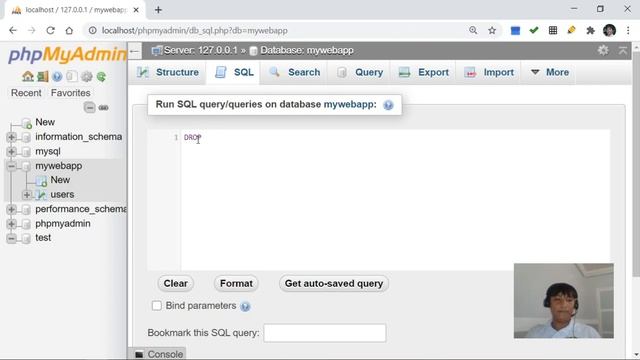Screen dimensions: 640x360
Task: Expand phpmyadmin database node
Action: pos(11,224)
